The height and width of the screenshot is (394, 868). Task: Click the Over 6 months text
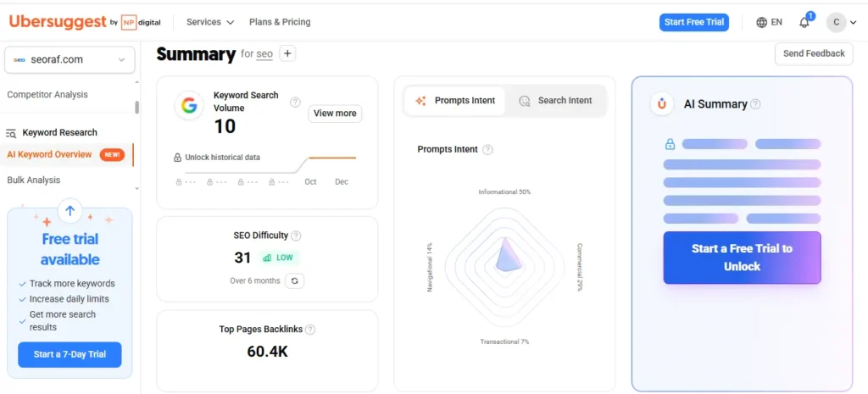point(255,280)
